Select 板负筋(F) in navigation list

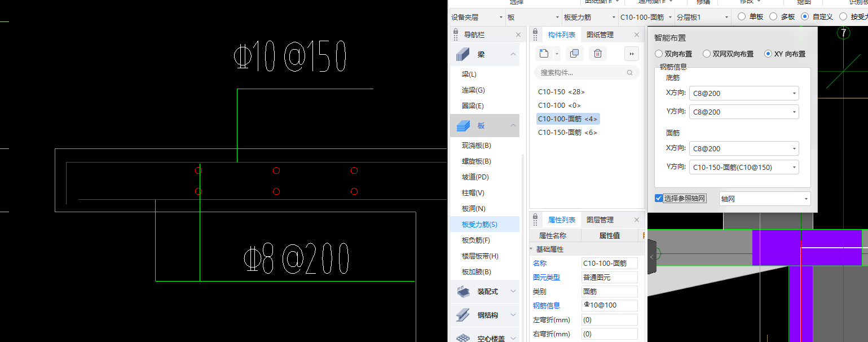[476, 240]
